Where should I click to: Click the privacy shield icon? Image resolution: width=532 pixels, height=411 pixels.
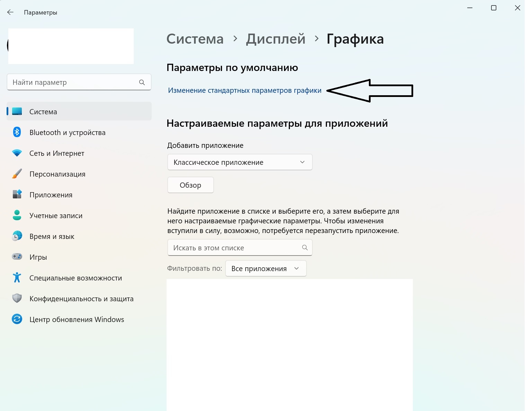tap(17, 298)
